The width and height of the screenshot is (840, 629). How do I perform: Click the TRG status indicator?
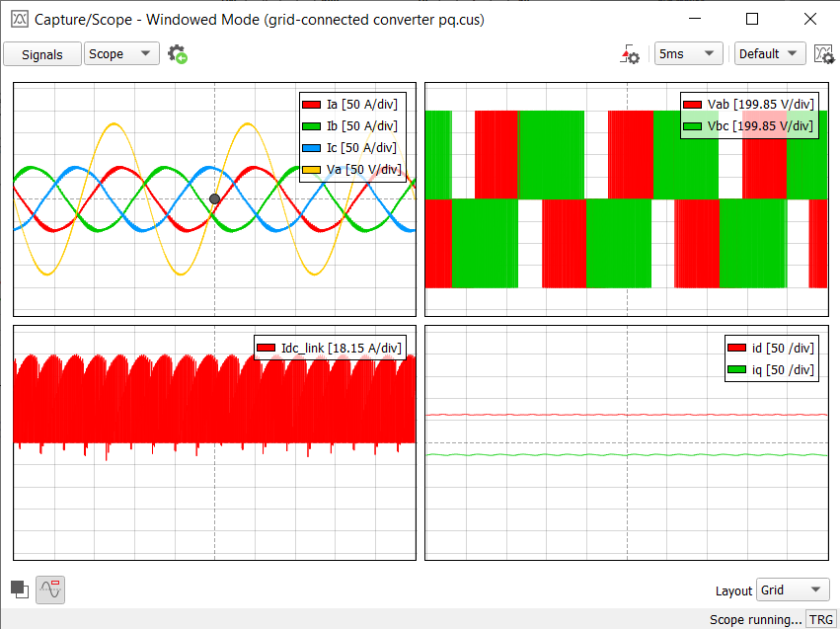point(820,619)
